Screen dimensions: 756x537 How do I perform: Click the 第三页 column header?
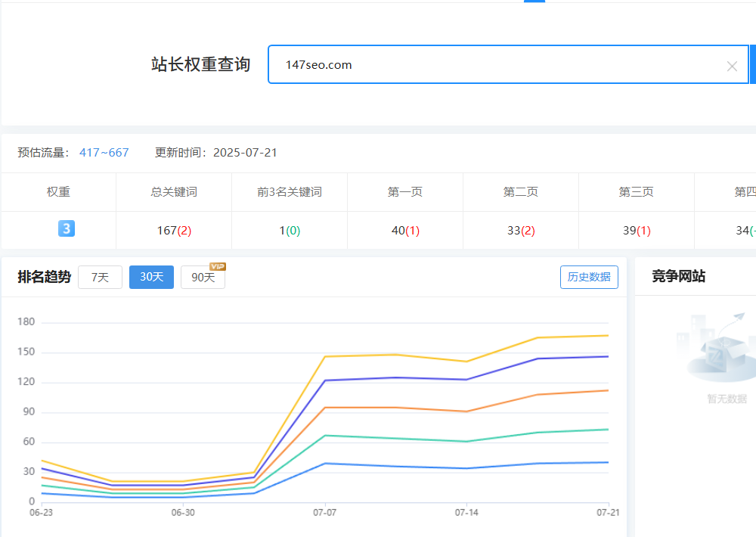click(x=637, y=192)
